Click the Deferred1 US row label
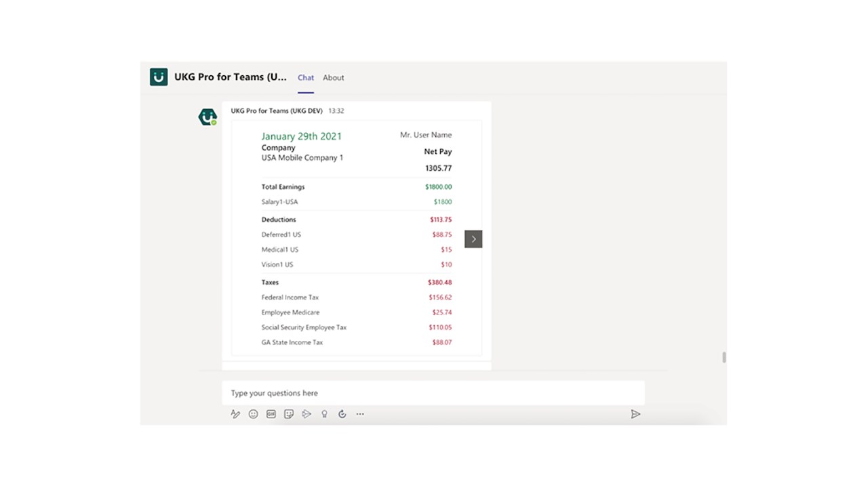This screenshot has width=868, height=488. (281, 235)
